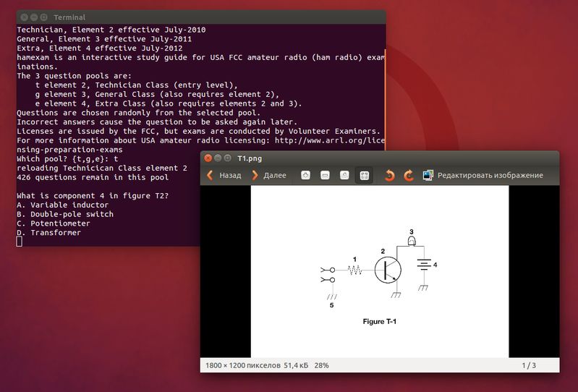The image size is (578, 392).
Task: Rotate image counterclockwise
Action: (389, 175)
